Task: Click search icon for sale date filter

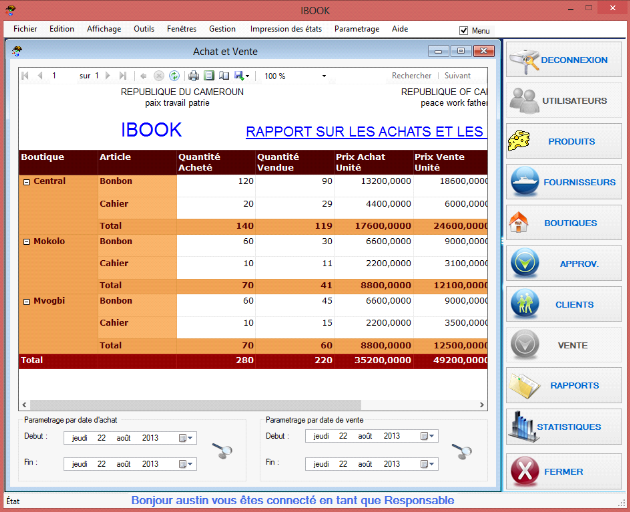Action: pyautogui.click(x=462, y=451)
